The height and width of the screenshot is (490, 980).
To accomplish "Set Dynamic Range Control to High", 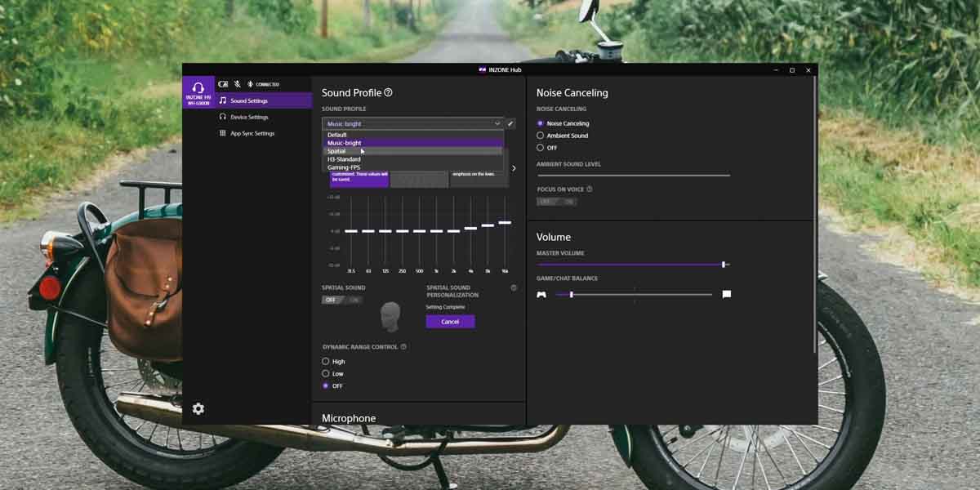I will 326,361.
